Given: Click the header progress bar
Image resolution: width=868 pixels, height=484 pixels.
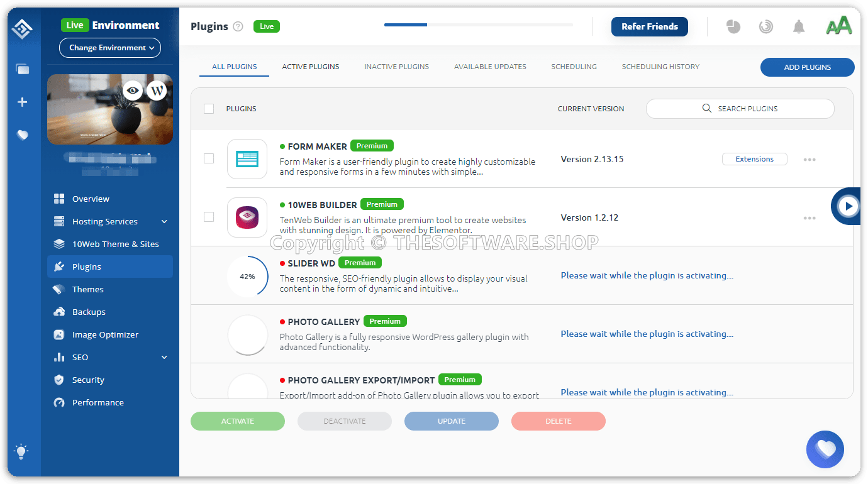Looking at the screenshot, I should click(x=479, y=25).
